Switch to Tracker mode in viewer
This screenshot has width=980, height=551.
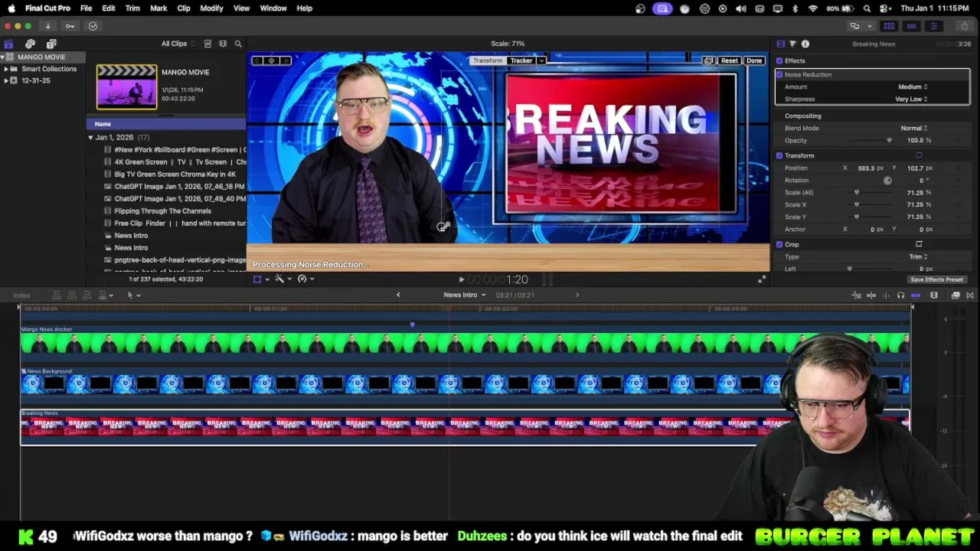tap(521, 60)
